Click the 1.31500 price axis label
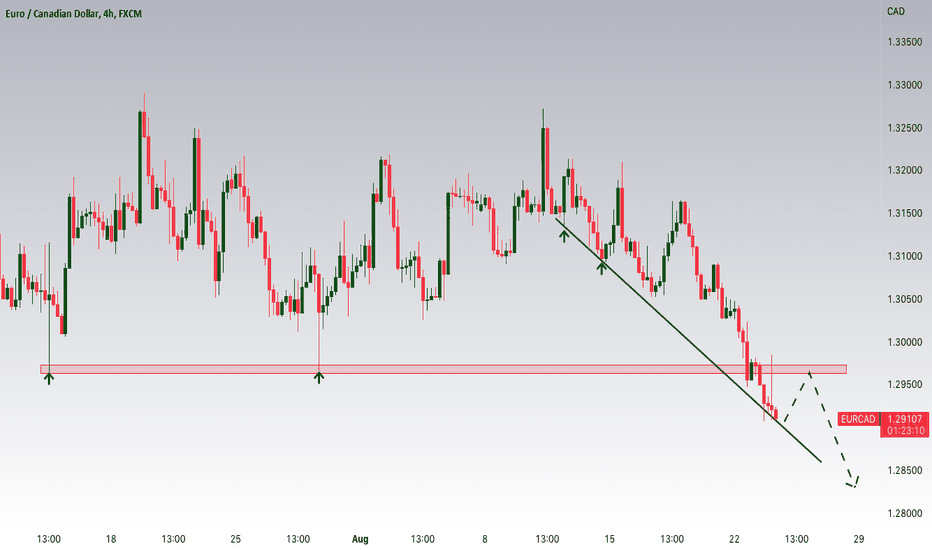 (905, 213)
